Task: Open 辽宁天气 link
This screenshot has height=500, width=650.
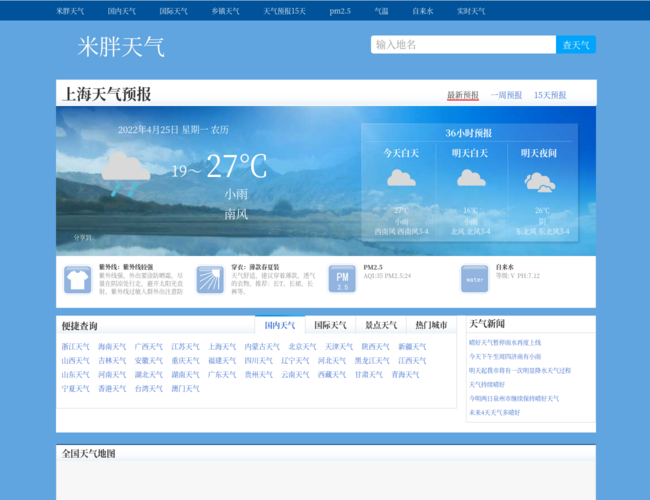Action: (x=295, y=361)
